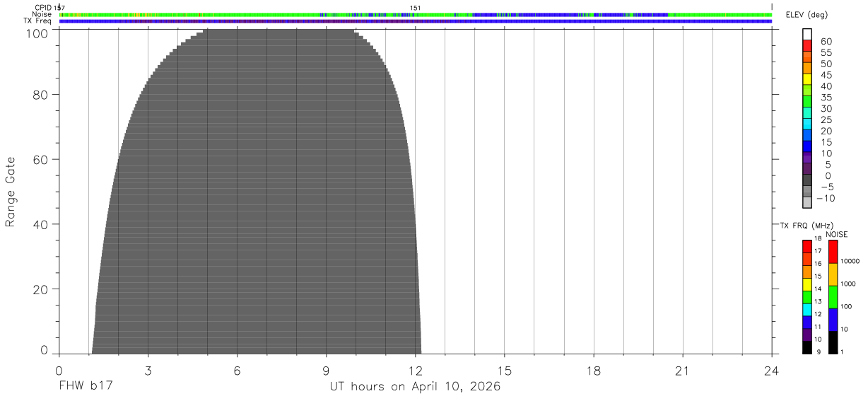Viewport: 868px width, 401px height.
Task: Click the 'Range Gate' y-axis label
Action: point(11,192)
